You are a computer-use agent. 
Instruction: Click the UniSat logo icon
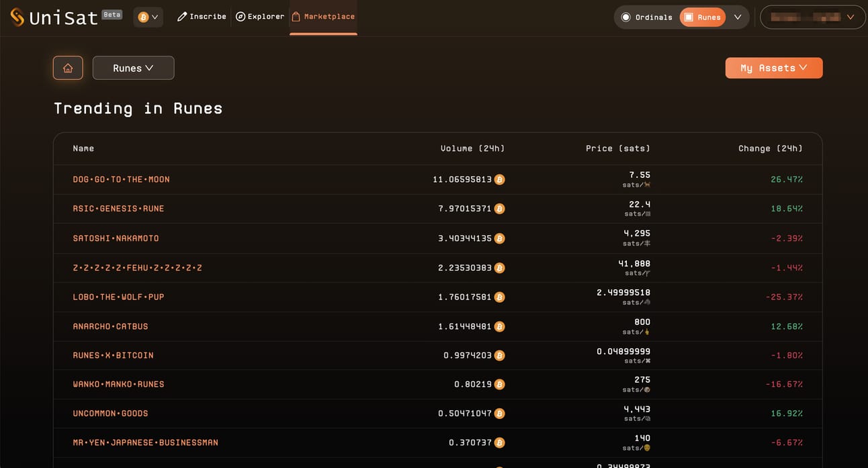(17, 17)
